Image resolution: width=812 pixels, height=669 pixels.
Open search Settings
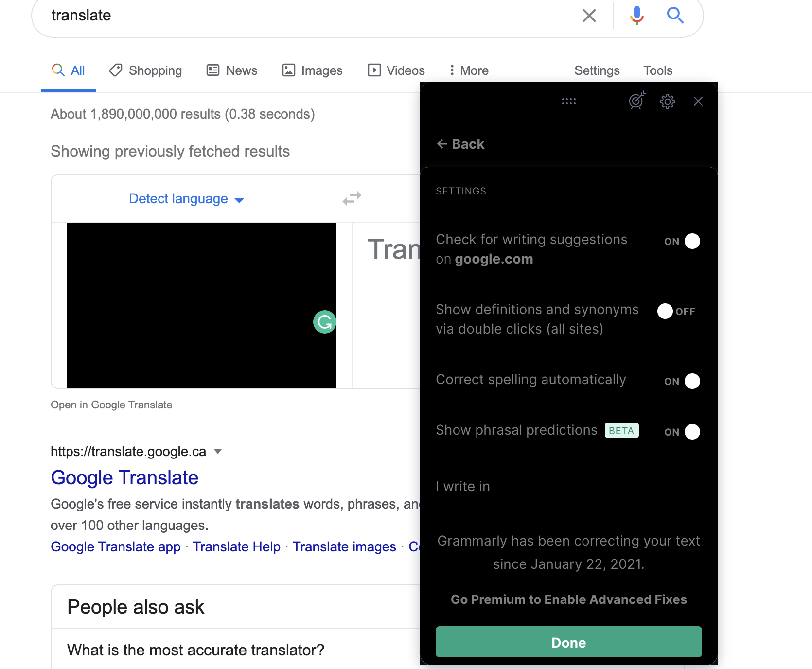[597, 70]
